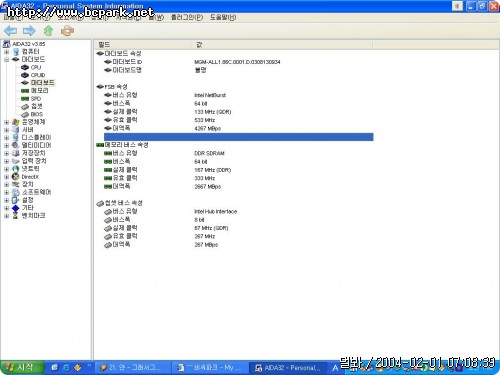Image resolution: width=500 pixels, height=375 pixels.
Task: Select the 133 MHz (QDR) value
Action: [213, 112]
